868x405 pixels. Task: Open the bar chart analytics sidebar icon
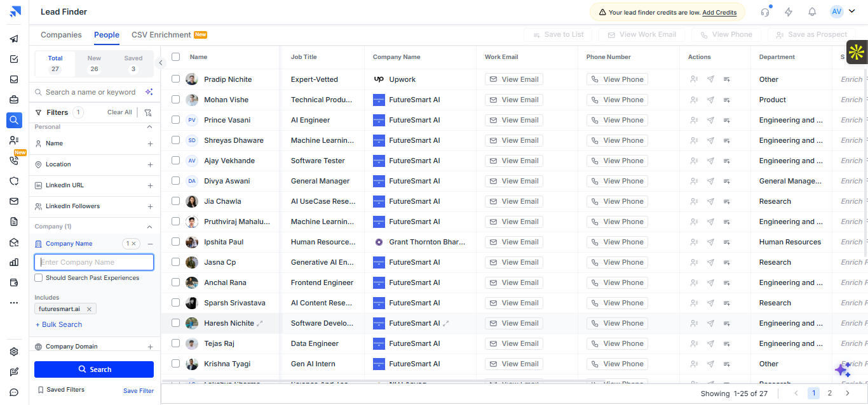(x=14, y=262)
